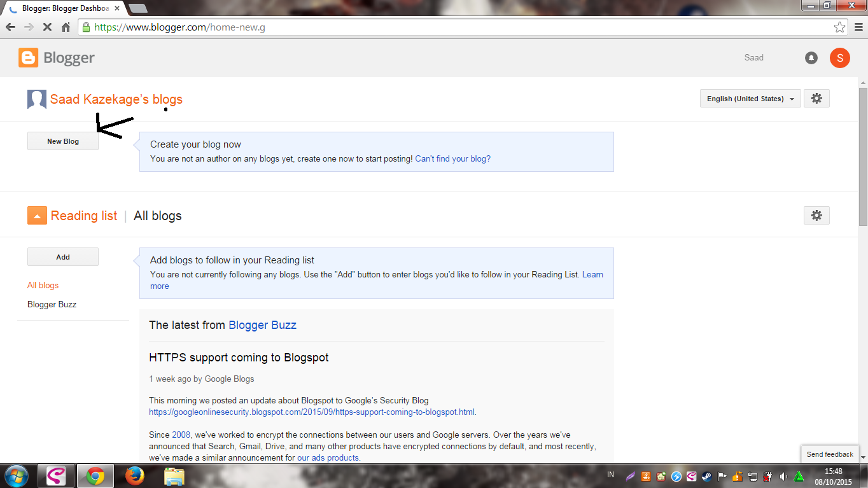
Task: Open the Reading list settings gear
Action: coord(816,215)
